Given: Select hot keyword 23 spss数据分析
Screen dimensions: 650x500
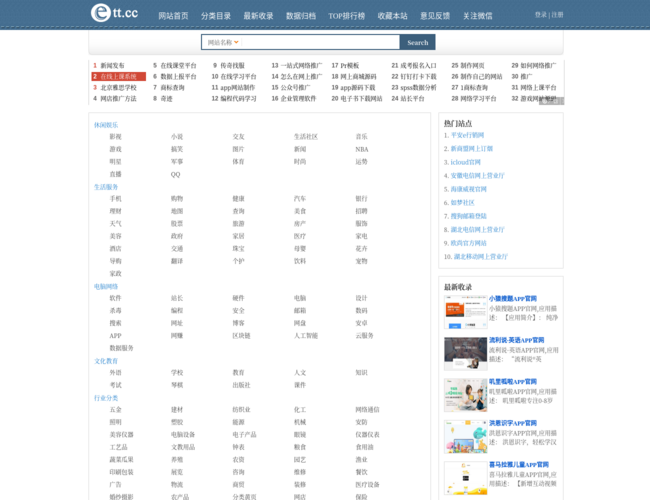Looking at the screenshot, I should coord(418,87).
